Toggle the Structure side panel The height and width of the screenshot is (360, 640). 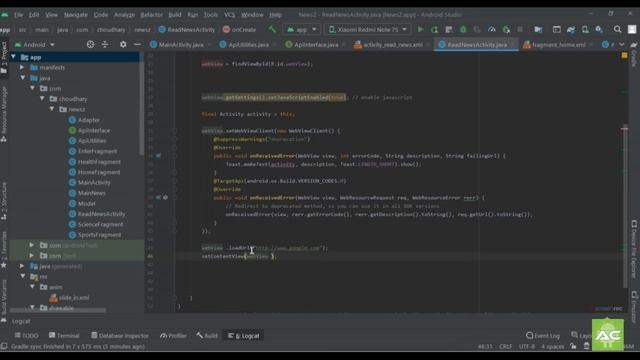[4, 201]
